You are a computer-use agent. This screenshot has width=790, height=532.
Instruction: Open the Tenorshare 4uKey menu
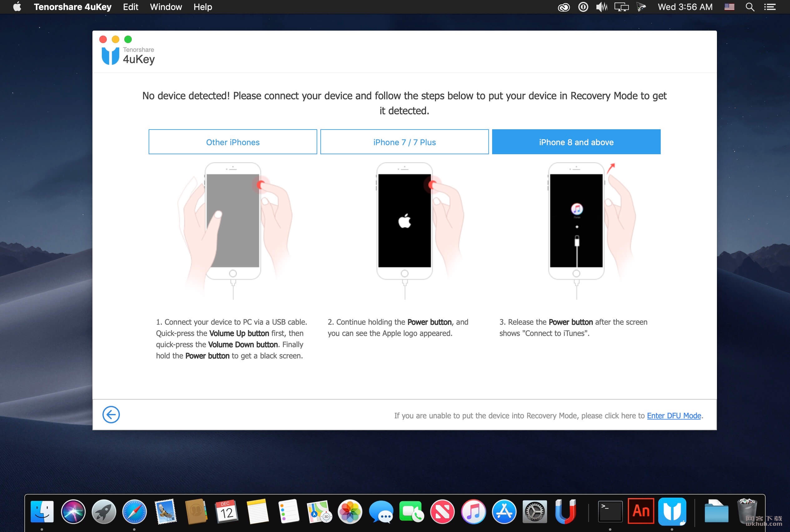[x=73, y=7]
